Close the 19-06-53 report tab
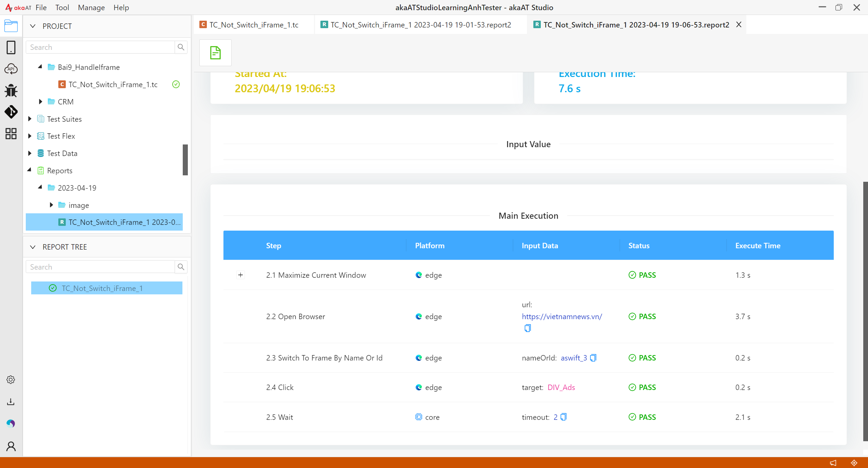Screen dimensions: 868x468 (x=739, y=24)
